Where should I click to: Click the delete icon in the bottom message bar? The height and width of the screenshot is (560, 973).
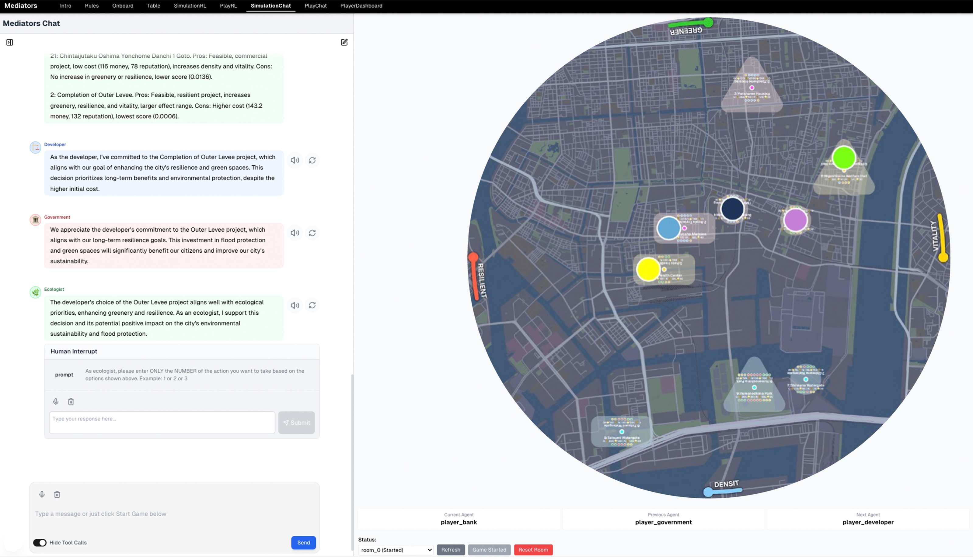click(x=57, y=494)
